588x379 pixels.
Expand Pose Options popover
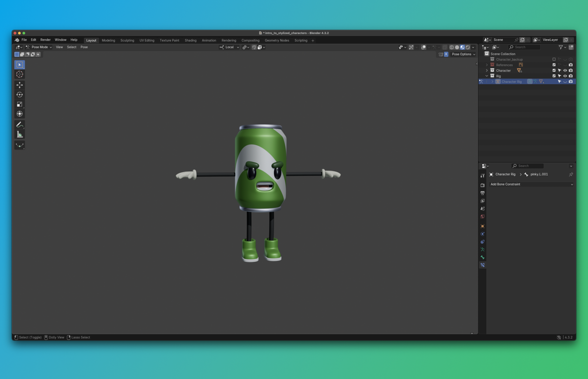(x=463, y=54)
